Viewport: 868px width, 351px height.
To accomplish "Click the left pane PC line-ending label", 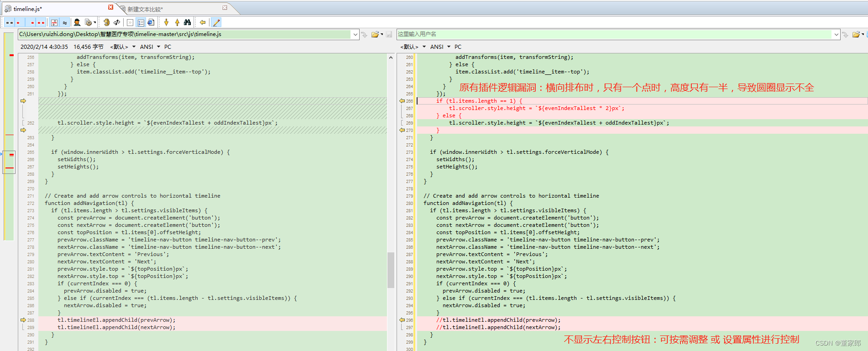I will 167,47.
